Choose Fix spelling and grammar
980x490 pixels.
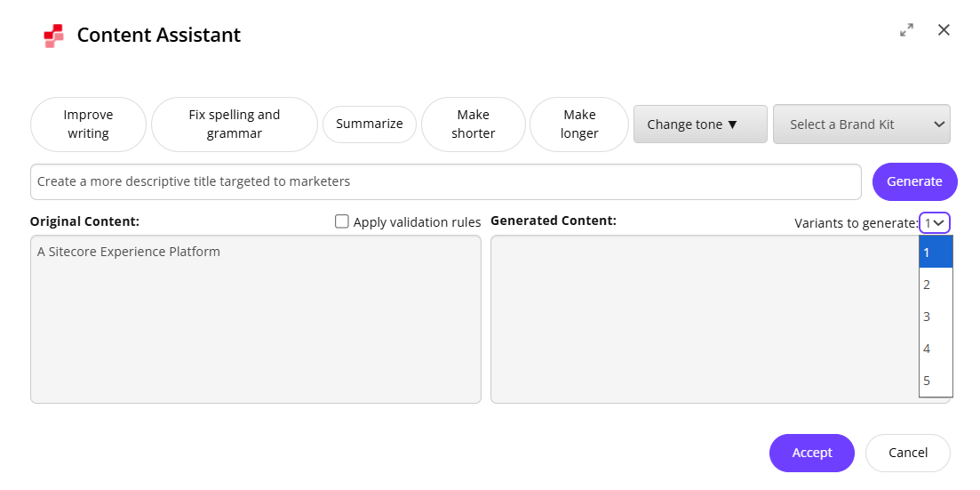[x=235, y=124]
